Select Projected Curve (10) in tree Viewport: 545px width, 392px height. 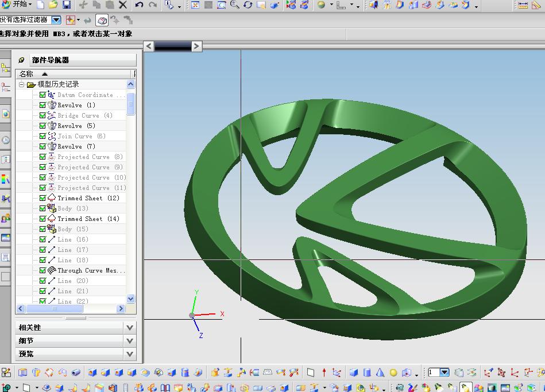91,177
